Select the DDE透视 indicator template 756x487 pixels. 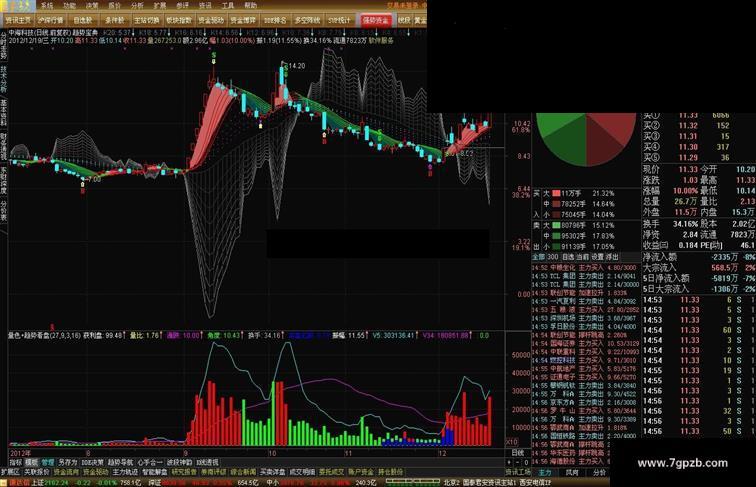(x=207, y=462)
